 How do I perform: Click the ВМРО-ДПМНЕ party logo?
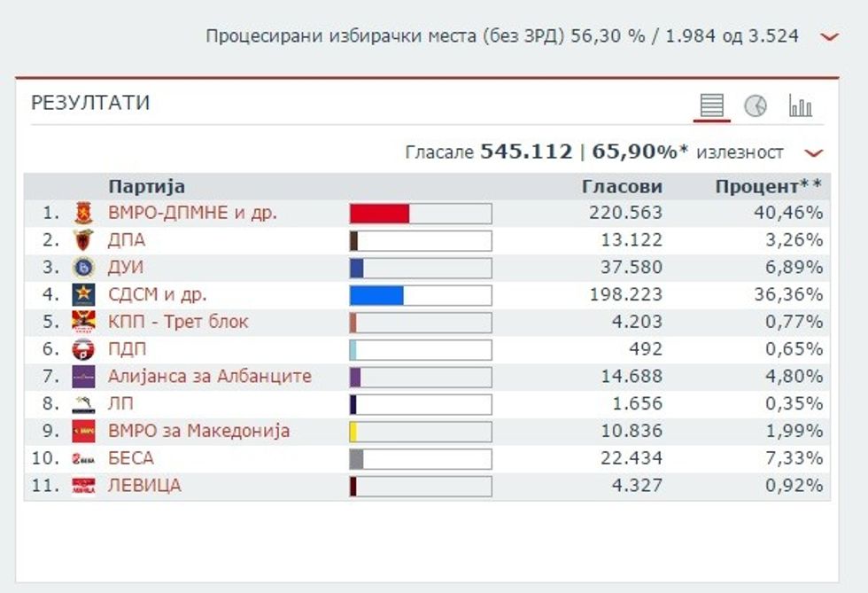83,214
